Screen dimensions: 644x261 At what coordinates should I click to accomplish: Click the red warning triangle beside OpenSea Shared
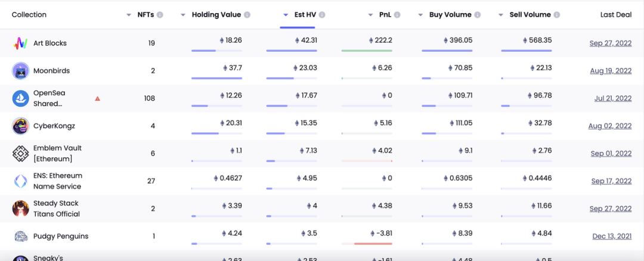click(x=97, y=98)
